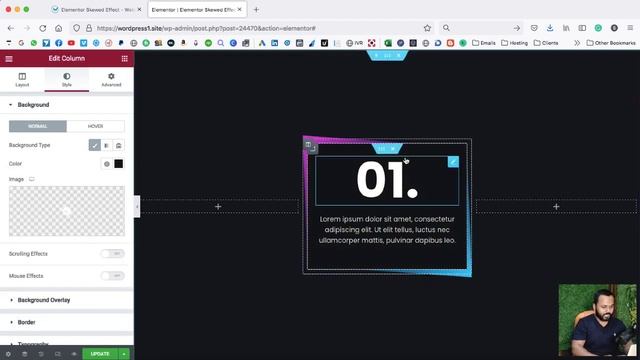Switch to the Layout tab
640x360 pixels.
[22, 80]
